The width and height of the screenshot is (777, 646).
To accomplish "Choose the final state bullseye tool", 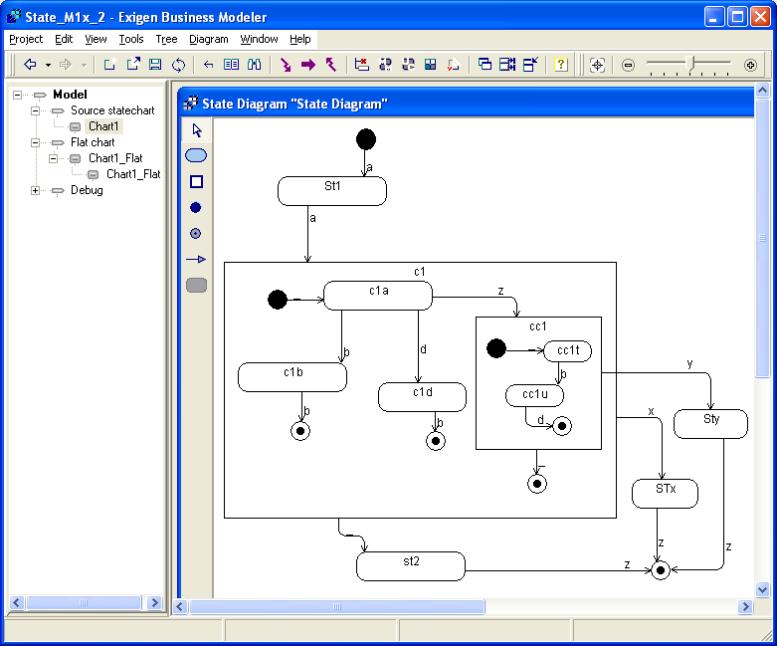I will 196,233.
